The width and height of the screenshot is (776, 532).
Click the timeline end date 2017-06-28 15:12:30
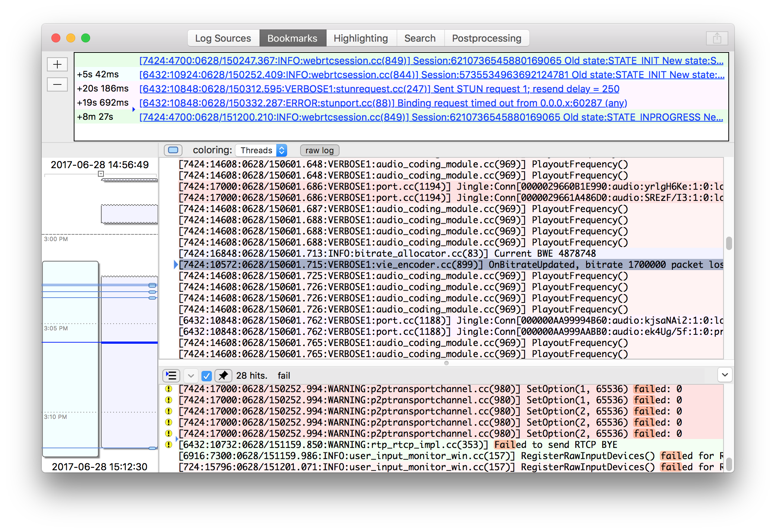[100, 467]
